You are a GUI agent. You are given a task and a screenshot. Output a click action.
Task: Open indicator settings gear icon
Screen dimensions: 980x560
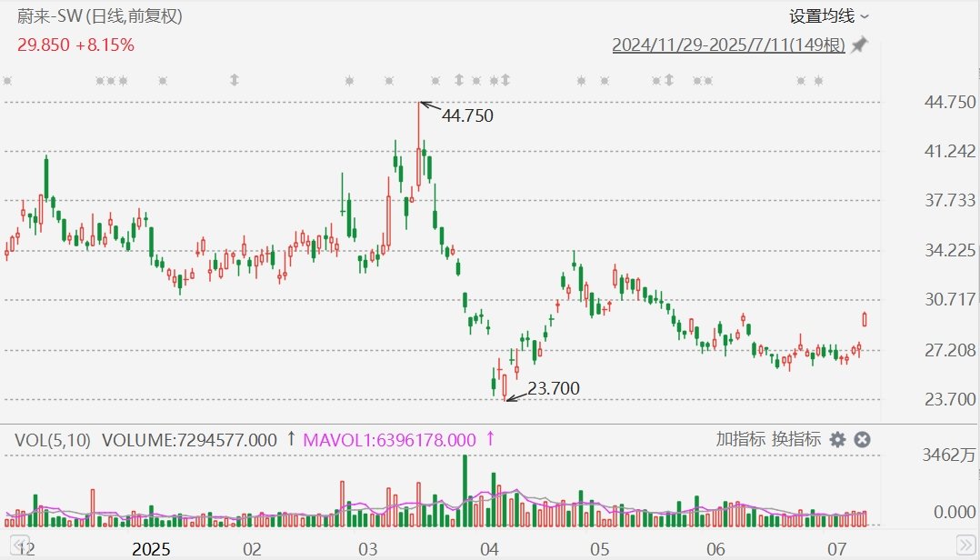[x=837, y=439]
